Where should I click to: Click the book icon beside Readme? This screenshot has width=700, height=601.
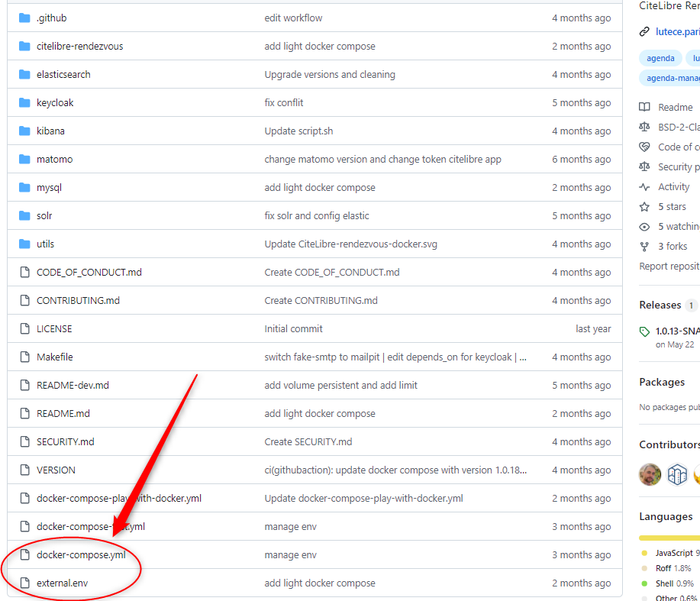pyautogui.click(x=645, y=108)
